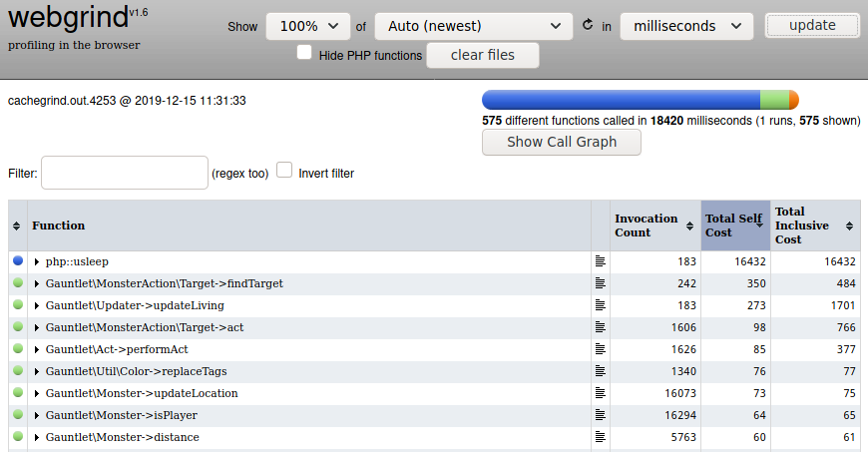Click file icon in replaceTags row
Screen dimensions: 868x452
600,371
